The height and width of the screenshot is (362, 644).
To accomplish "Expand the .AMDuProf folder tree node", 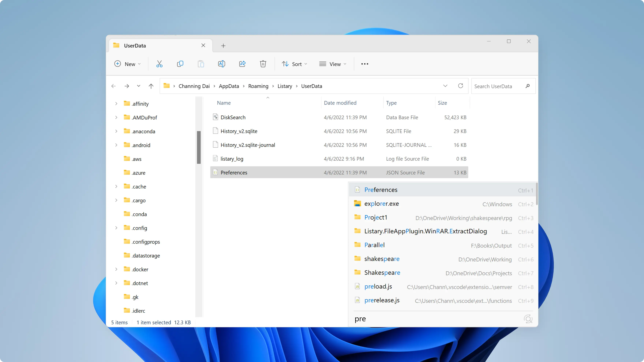I will [x=116, y=117].
